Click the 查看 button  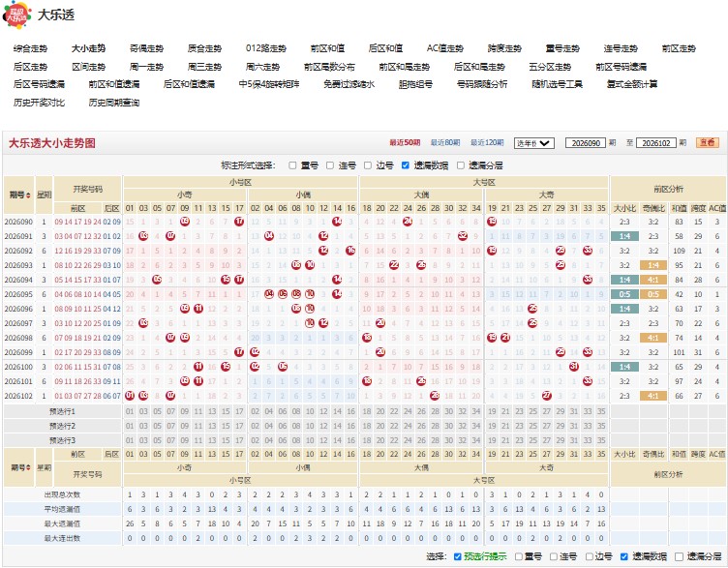tap(707, 143)
